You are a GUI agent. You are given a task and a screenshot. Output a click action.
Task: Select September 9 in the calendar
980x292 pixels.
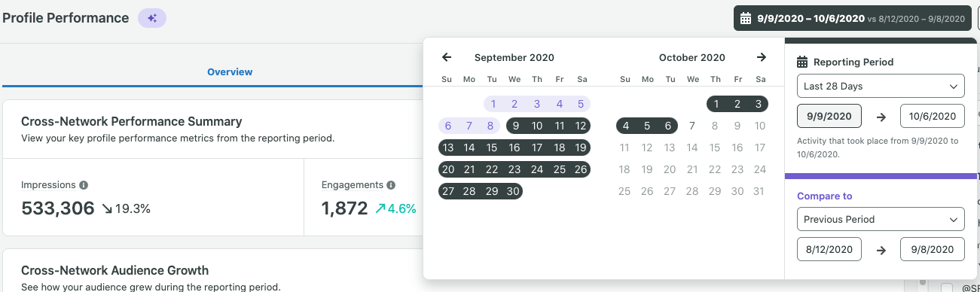[x=514, y=126]
